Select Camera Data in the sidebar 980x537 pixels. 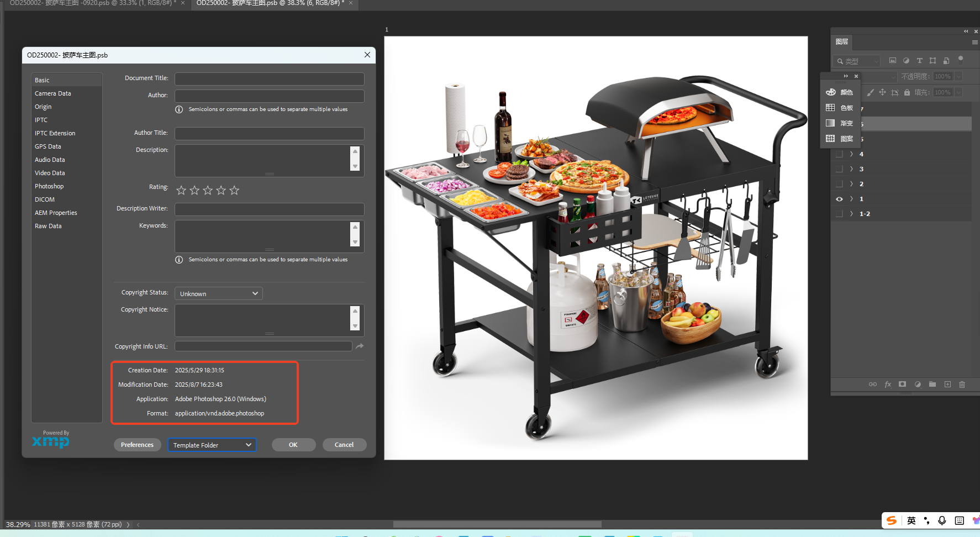53,93
